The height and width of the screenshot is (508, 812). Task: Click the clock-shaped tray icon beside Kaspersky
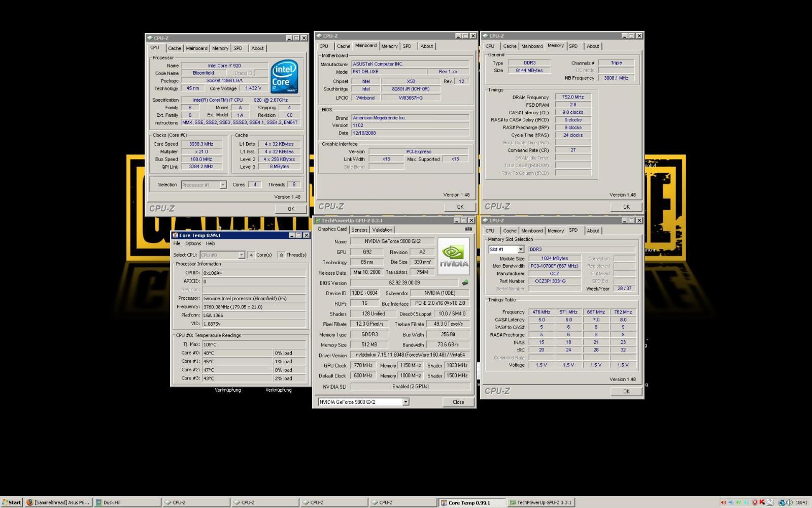770,502
